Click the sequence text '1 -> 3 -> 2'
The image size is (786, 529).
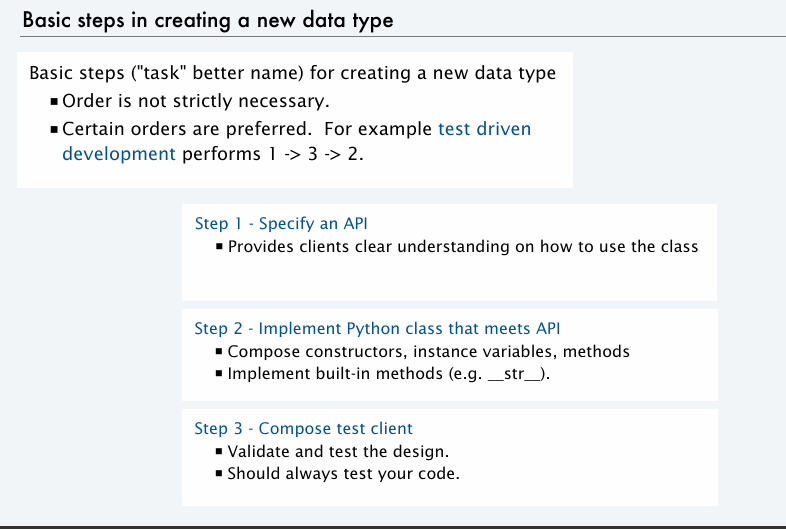click(x=313, y=154)
